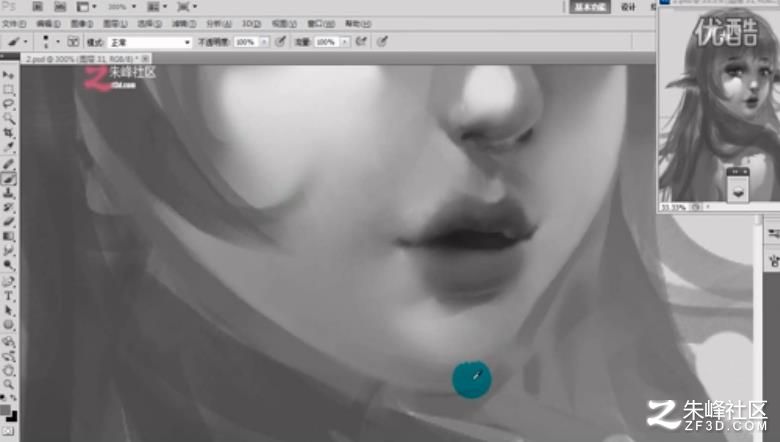Toggle the Brush panel button
The height and width of the screenshot is (442, 780).
coord(73,42)
